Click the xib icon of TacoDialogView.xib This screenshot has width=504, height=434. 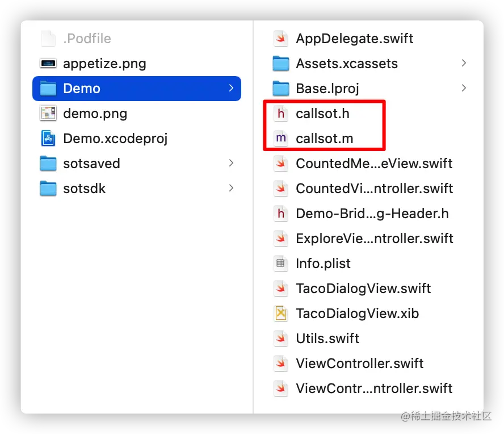click(281, 314)
